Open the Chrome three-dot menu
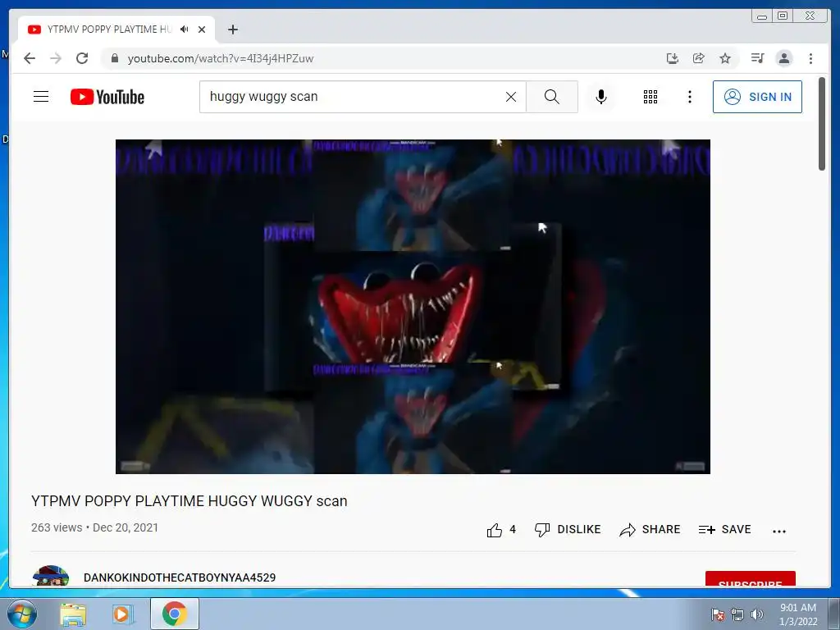 (x=810, y=58)
